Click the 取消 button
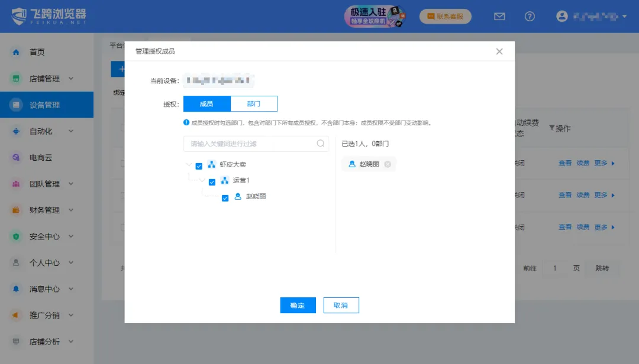Image resolution: width=639 pixels, height=364 pixels. [341, 305]
